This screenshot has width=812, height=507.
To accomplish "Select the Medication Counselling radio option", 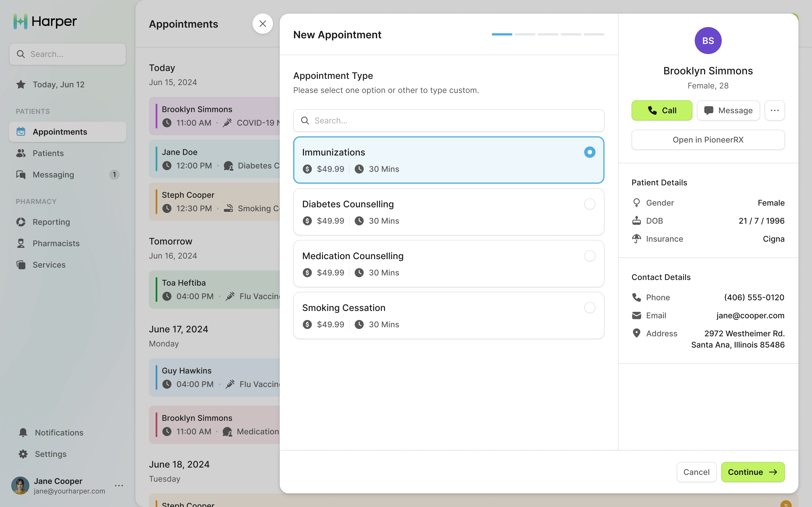I will coord(590,256).
